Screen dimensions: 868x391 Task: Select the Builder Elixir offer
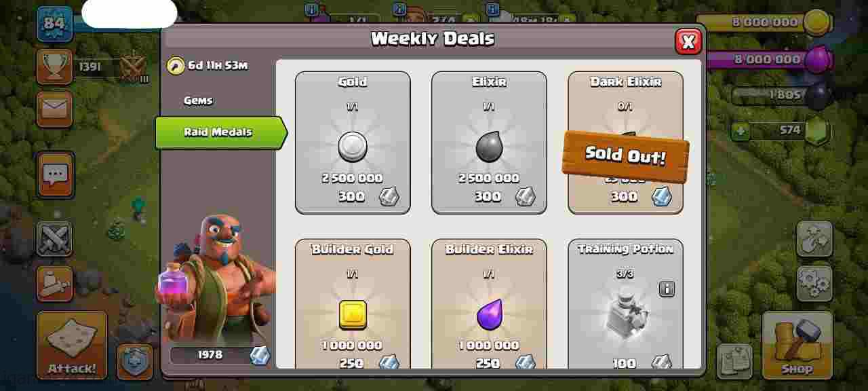[489, 303]
